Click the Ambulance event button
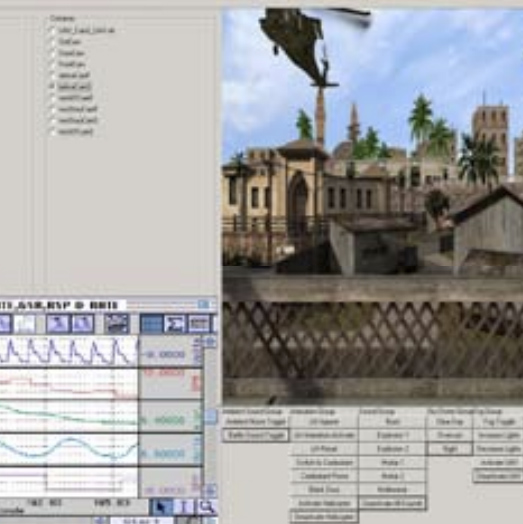Image resolution: width=523 pixels, height=524 pixels. coord(392,490)
